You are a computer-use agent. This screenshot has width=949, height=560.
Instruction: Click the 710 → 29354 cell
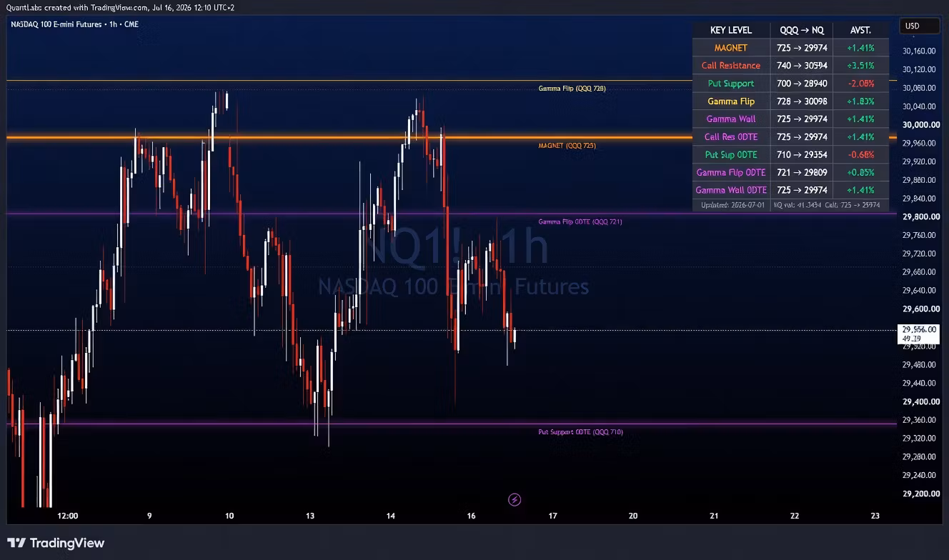[x=802, y=154]
